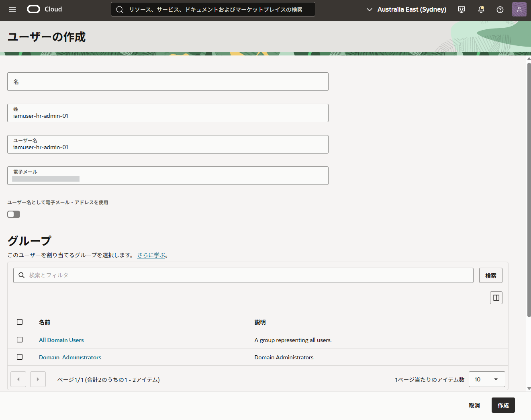531x420 pixels.
Task: Click the 作成 button to create the user
Action: point(503,405)
